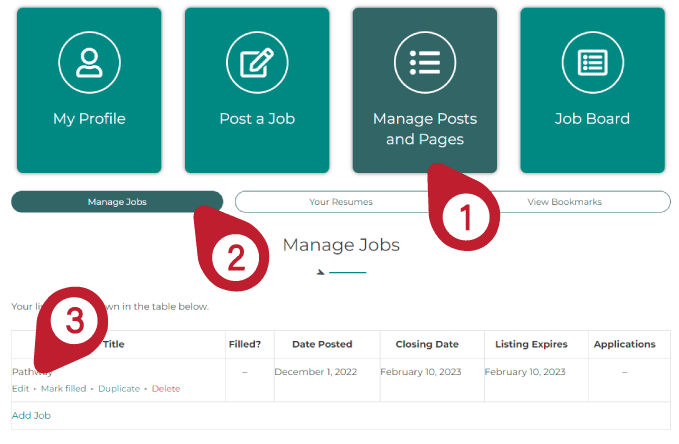Mark the Pathway job as filled
Viewport: 679px width, 444px height.
pyautogui.click(x=63, y=388)
